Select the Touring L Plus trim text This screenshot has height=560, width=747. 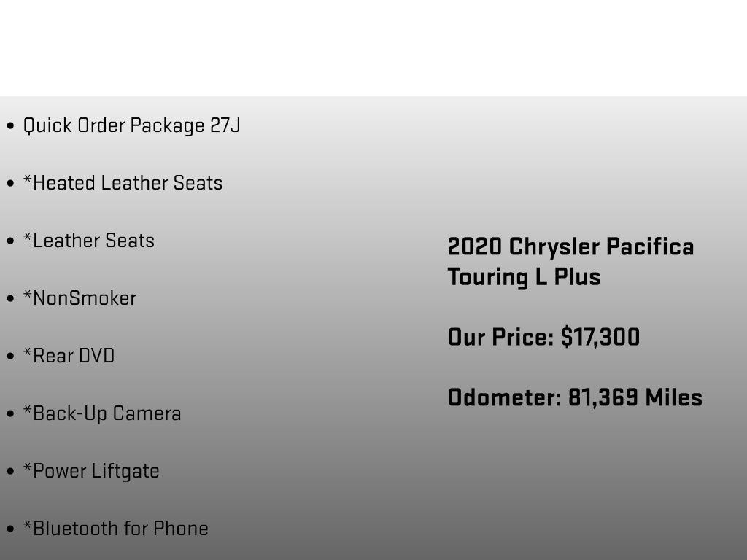[x=524, y=276]
